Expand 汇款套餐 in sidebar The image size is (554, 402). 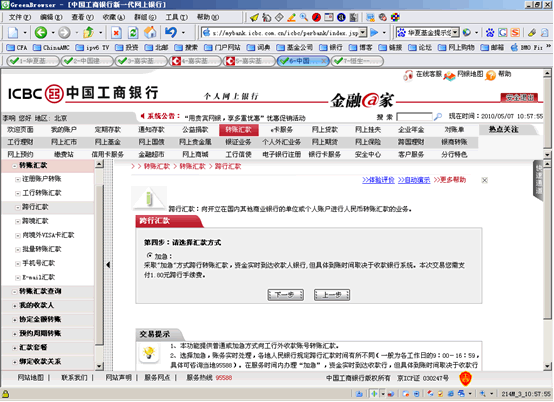pyautogui.click(x=15, y=348)
